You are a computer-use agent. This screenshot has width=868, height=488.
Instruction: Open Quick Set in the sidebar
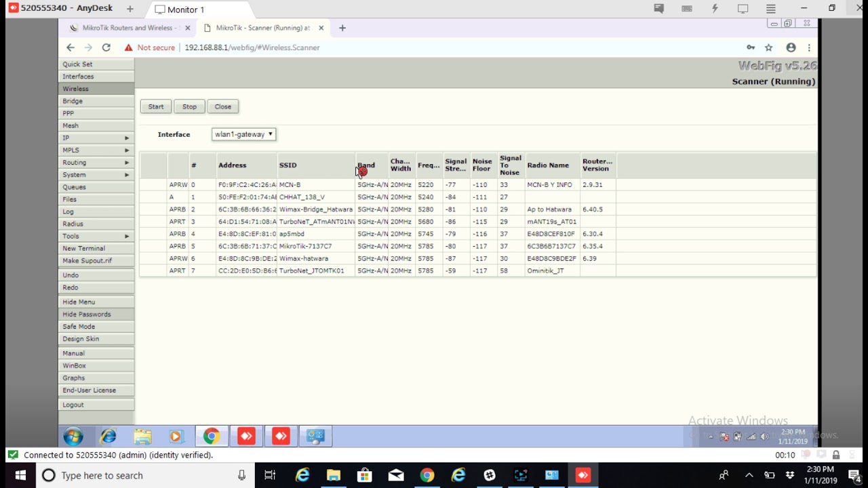pos(96,64)
